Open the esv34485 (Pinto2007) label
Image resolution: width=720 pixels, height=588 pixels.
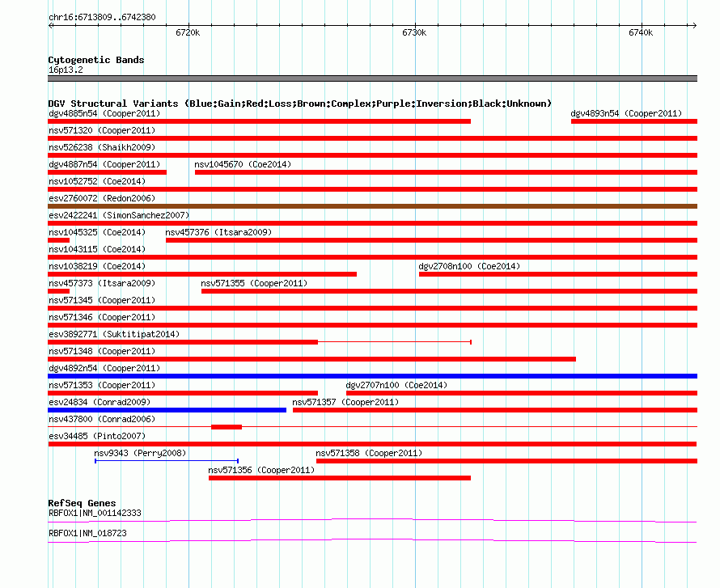97,436
